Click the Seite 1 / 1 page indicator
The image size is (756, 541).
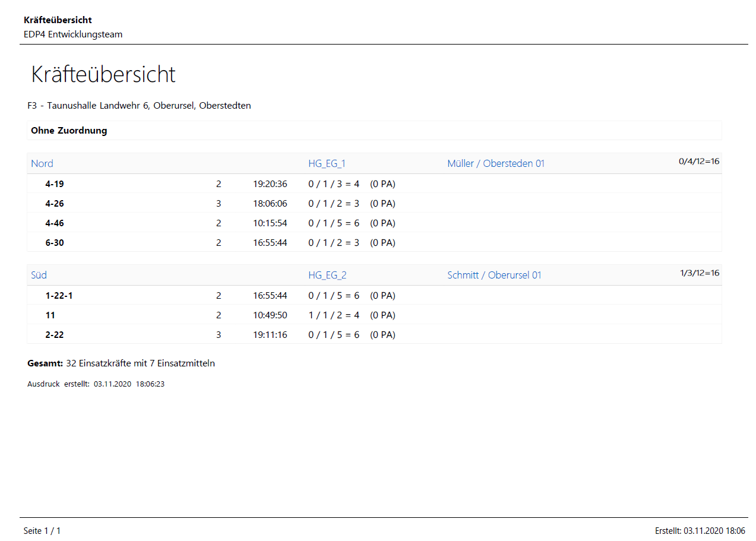pyautogui.click(x=42, y=531)
